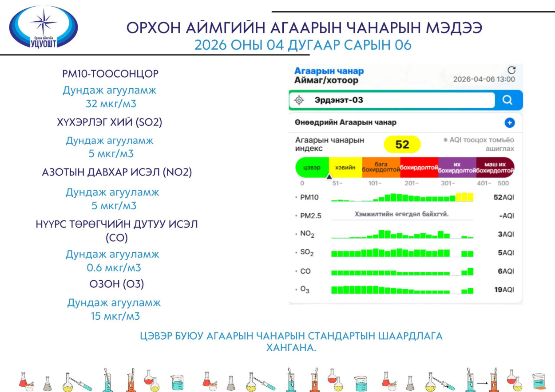The width and height of the screenshot is (555, 392).
Task: Click the PM10 hourly bar chart
Action: (402, 197)
